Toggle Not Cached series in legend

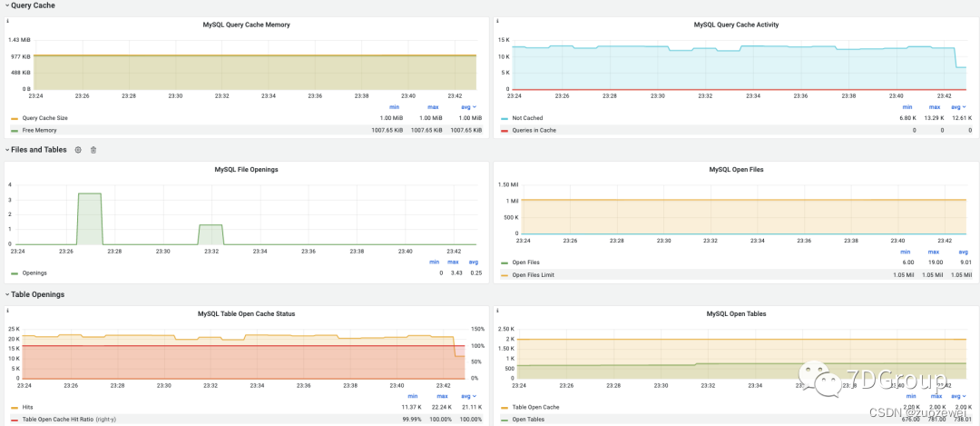[x=527, y=117]
